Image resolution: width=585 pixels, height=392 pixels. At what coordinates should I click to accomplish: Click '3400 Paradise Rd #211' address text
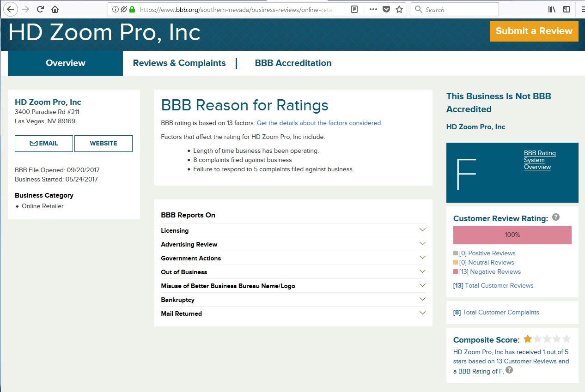[47, 112]
